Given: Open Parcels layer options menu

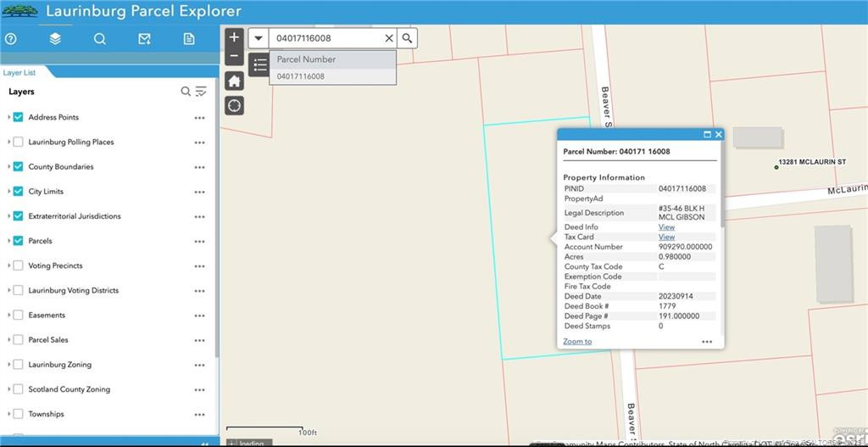Looking at the screenshot, I should coord(200,242).
